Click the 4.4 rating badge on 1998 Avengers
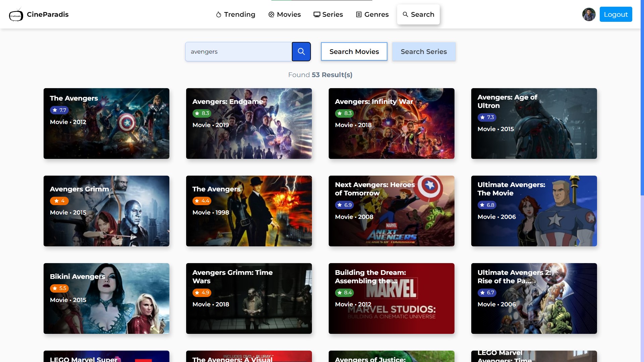 coord(202,201)
